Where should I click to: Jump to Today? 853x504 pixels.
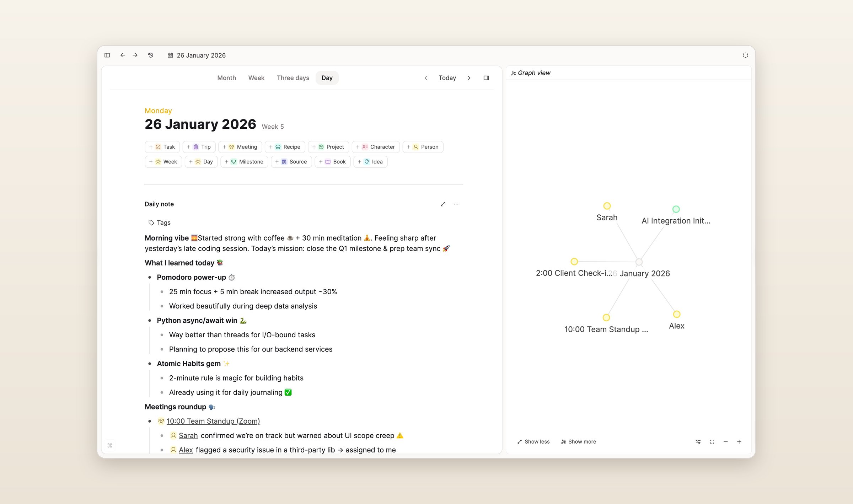click(447, 78)
